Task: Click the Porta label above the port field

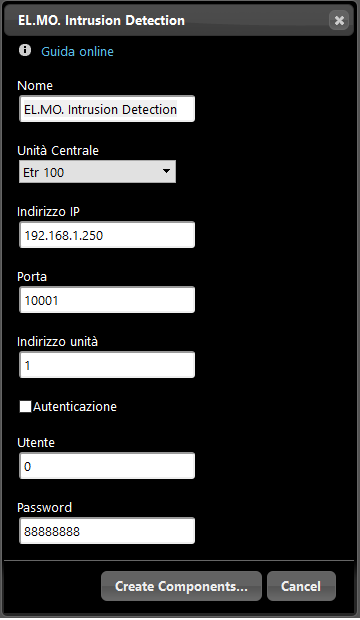Action: [32, 276]
